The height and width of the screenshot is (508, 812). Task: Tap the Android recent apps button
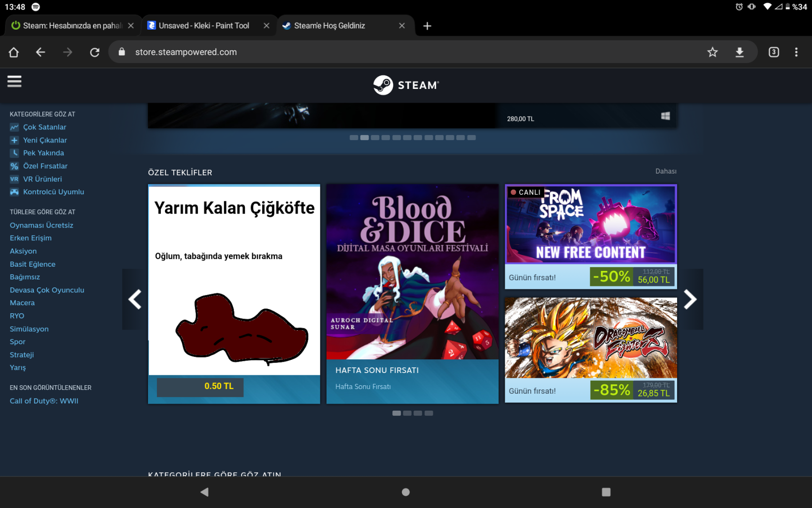click(606, 492)
